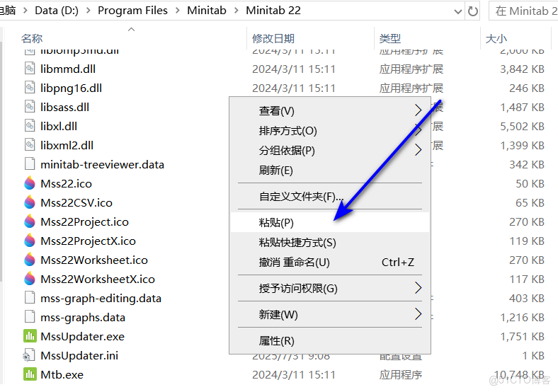Choose 粘贴快捷方式(S) in the context menu

tap(329, 242)
